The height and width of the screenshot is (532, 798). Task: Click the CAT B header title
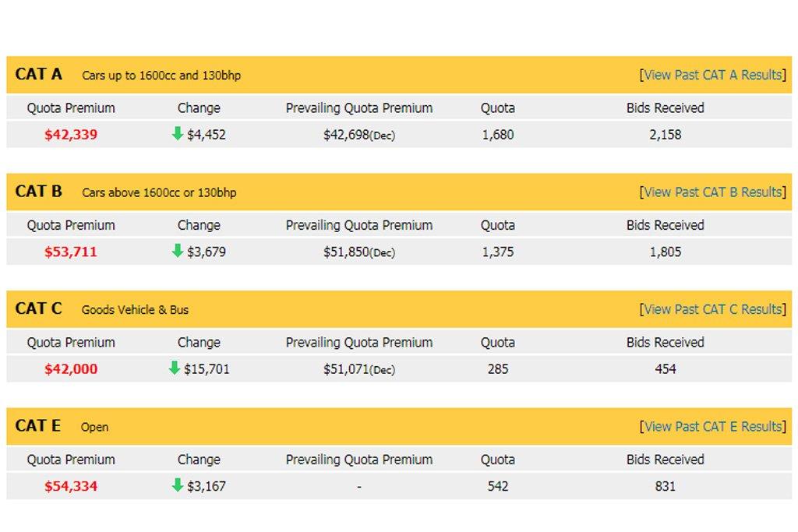[x=39, y=192]
